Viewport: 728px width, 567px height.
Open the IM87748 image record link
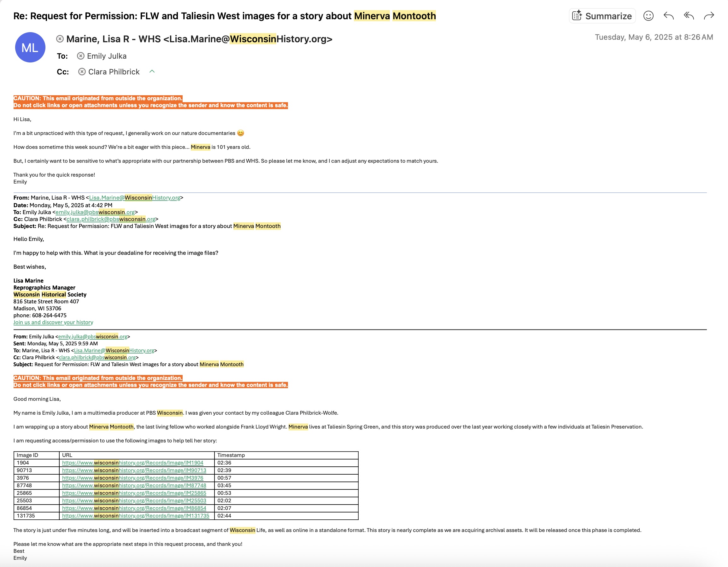[134, 485]
